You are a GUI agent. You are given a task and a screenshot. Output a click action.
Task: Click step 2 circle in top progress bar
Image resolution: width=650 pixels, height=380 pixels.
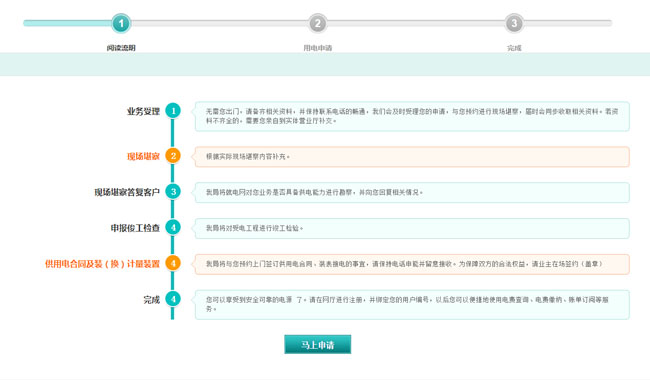(x=318, y=23)
